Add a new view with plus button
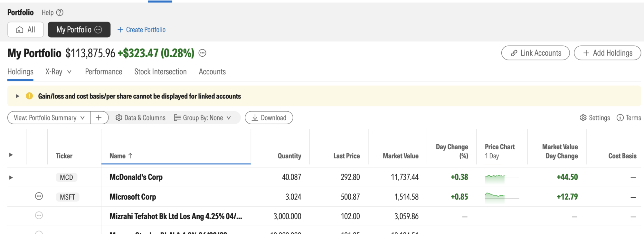The image size is (644, 234). (99, 118)
